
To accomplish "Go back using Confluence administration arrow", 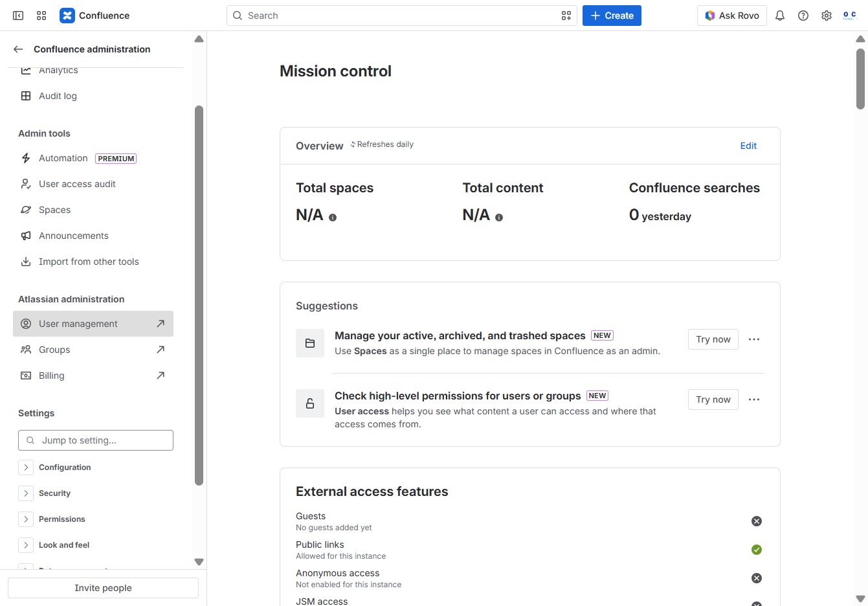I will pyautogui.click(x=18, y=49).
